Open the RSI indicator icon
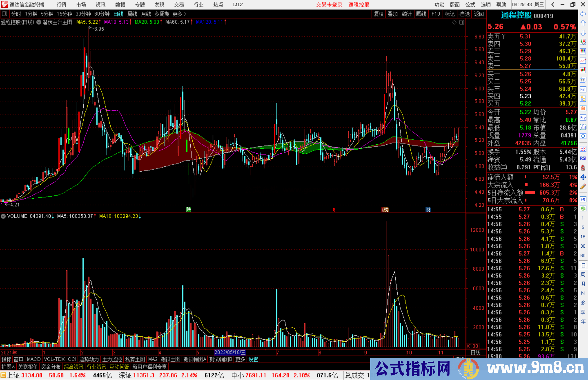 click(x=583, y=158)
